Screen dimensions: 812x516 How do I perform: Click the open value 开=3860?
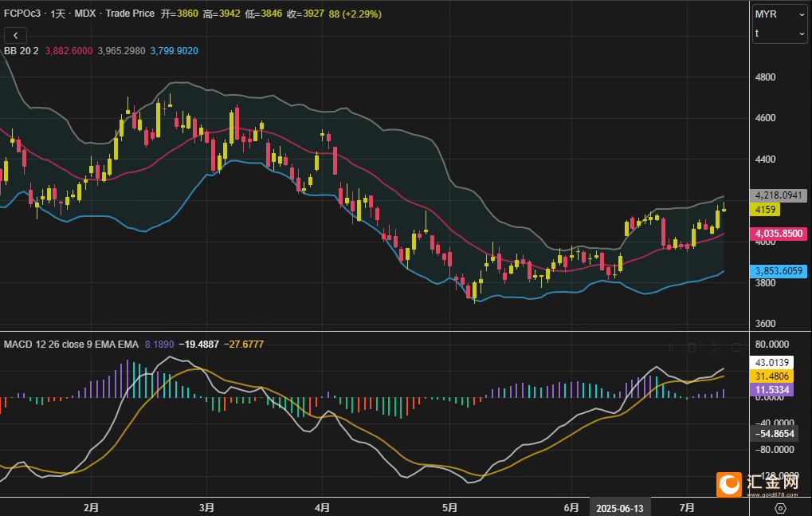(x=179, y=14)
